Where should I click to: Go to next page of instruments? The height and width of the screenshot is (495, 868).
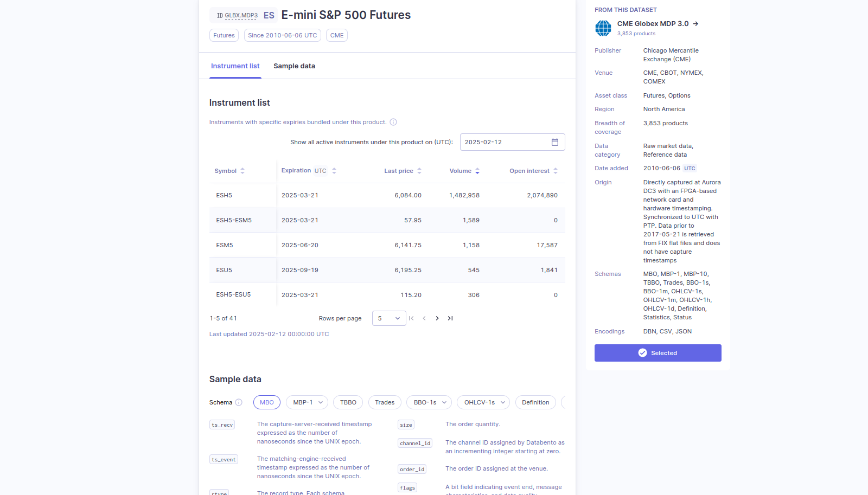pyautogui.click(x=437, y=318)
